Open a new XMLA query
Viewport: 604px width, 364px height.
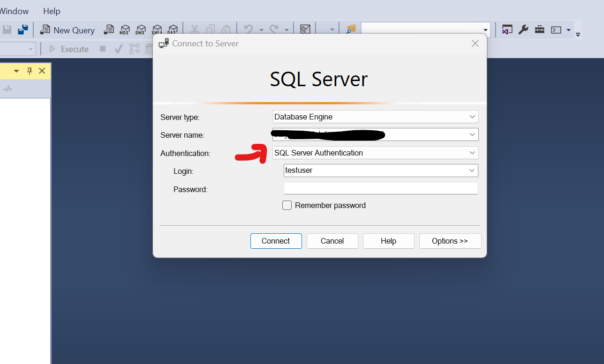point(157,30)
